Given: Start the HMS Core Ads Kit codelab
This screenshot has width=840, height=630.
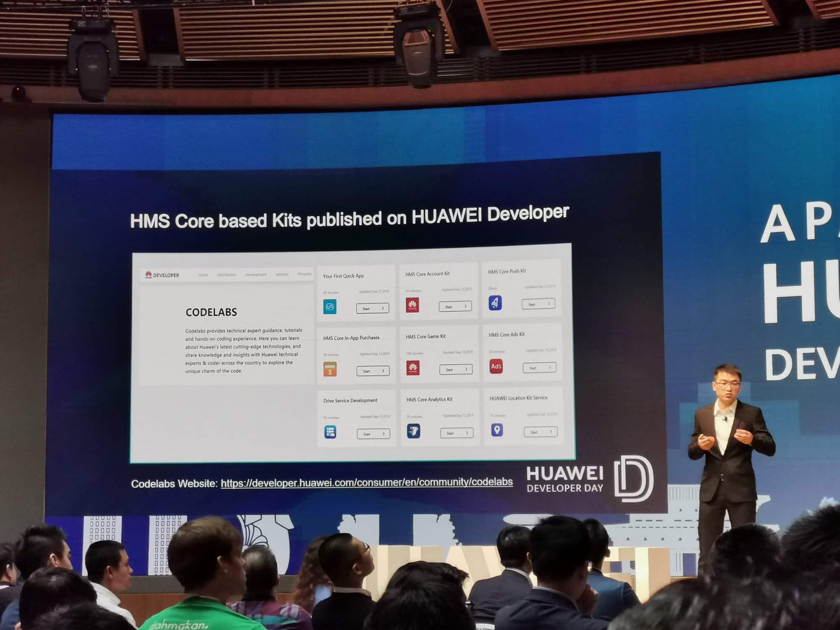Looking at the screenshot, I should (540, 367).
